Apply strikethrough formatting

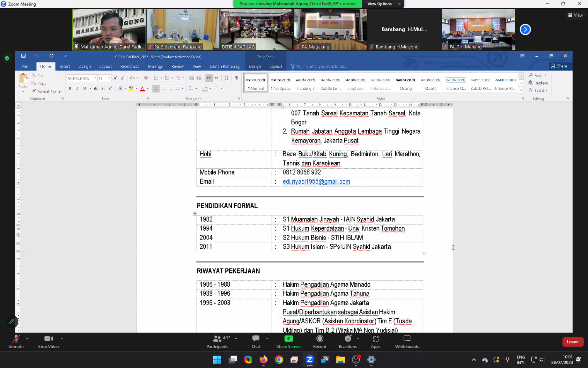96,88
